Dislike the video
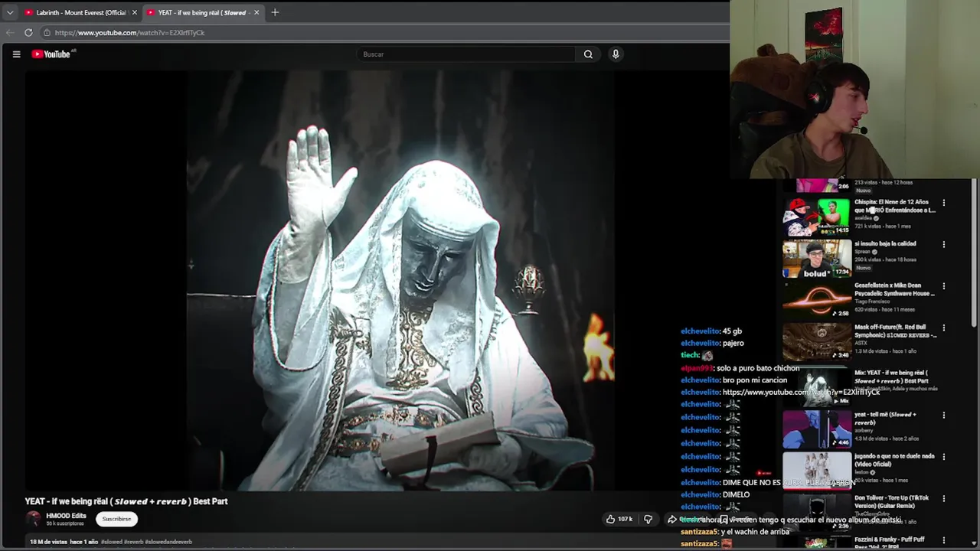This screenshot has height=551, width=980. (648, 519)
